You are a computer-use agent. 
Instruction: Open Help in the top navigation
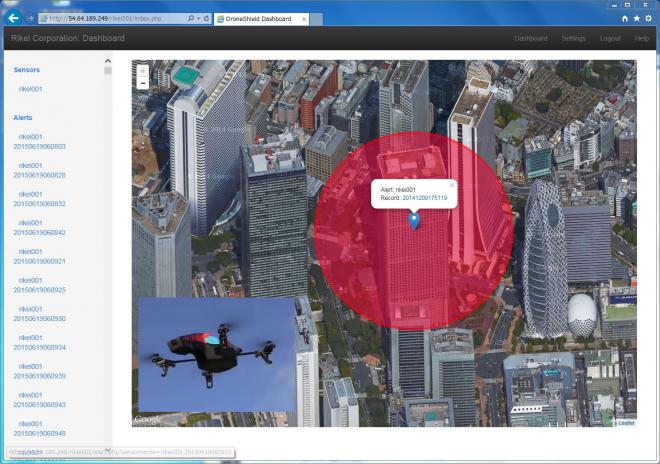(x=641, y=38)
